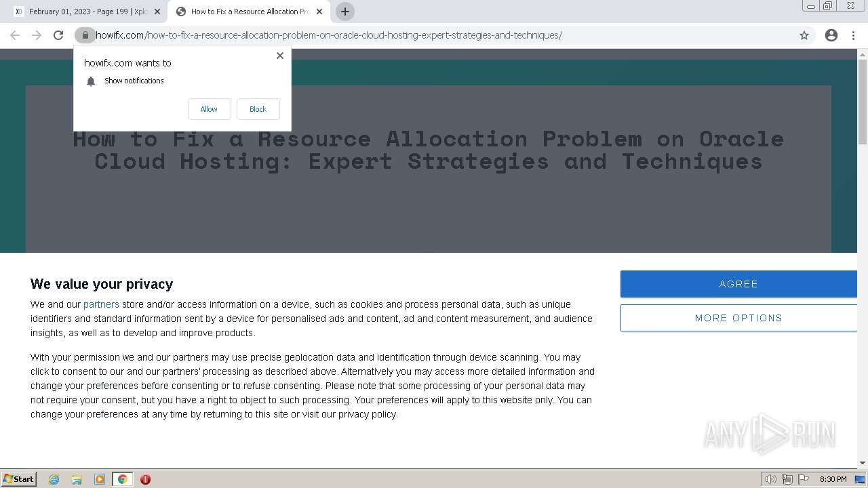The width and height of the screenshot is (868, 488).
Task: Close the 'February 01, 2023 - Page 199' tab
Action: (x=157, y=12)
